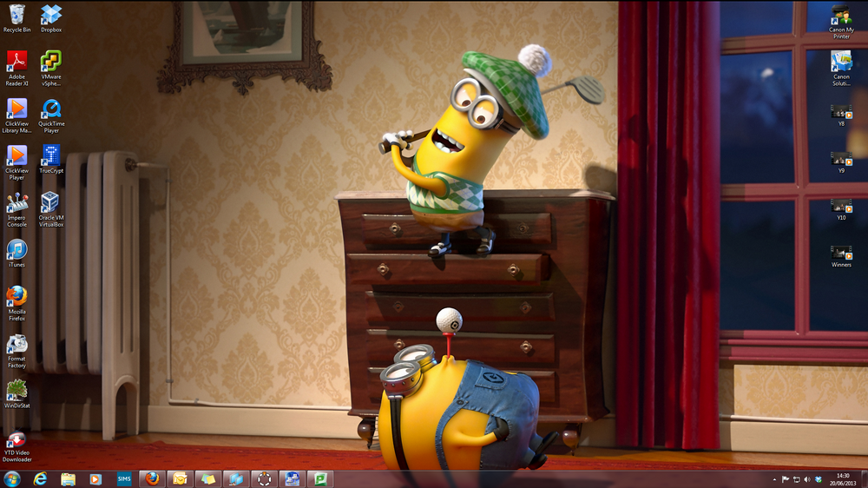Viewport: 868px width, 488px height.
Task: Select the iTunes desktop icon
Action: pyautogui.click(x=17, y=254)
